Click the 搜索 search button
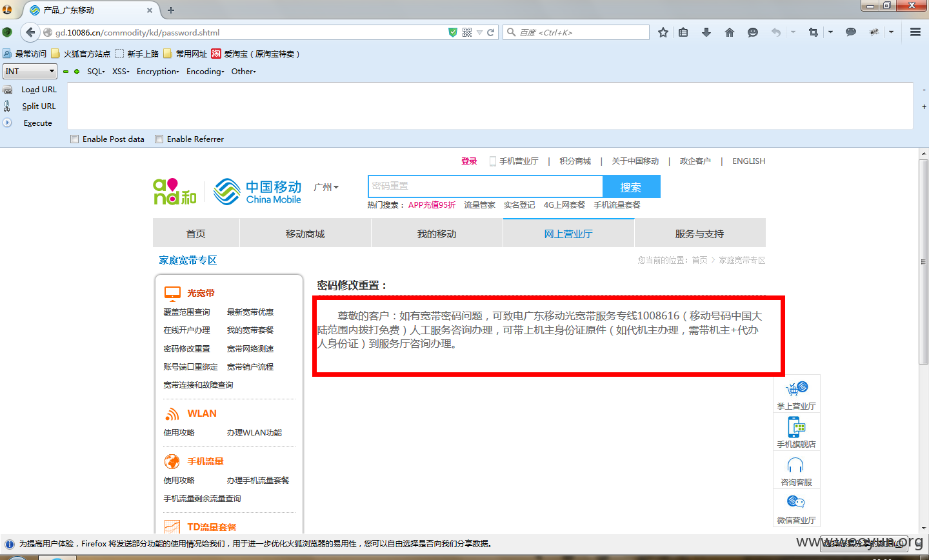Image resolution: width=929 pixels, height=560 pixels. tap(631, 187)
